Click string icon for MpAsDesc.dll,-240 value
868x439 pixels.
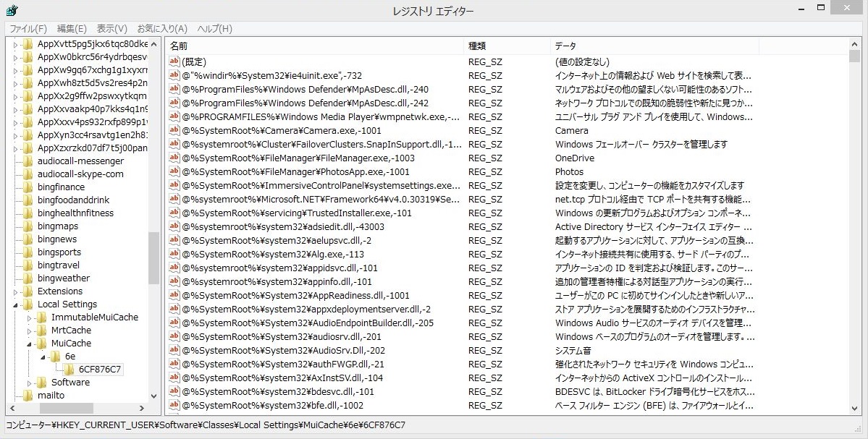pos(174,89)
